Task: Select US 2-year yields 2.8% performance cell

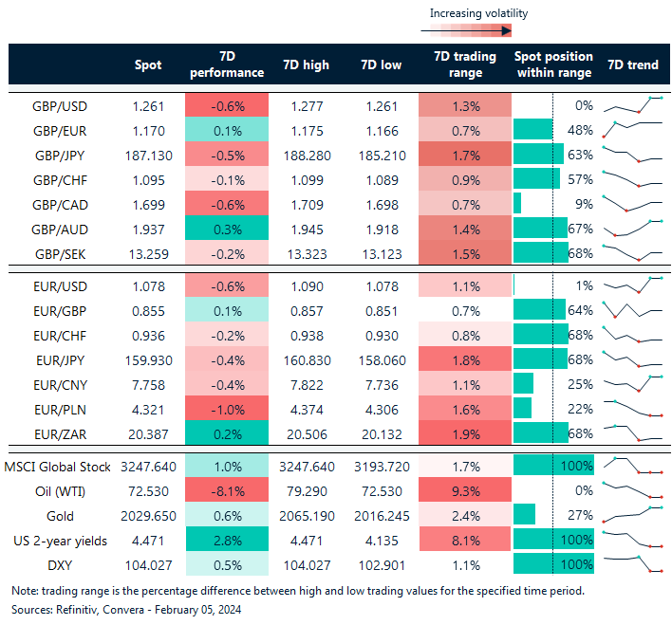Action: click(227, 540)
